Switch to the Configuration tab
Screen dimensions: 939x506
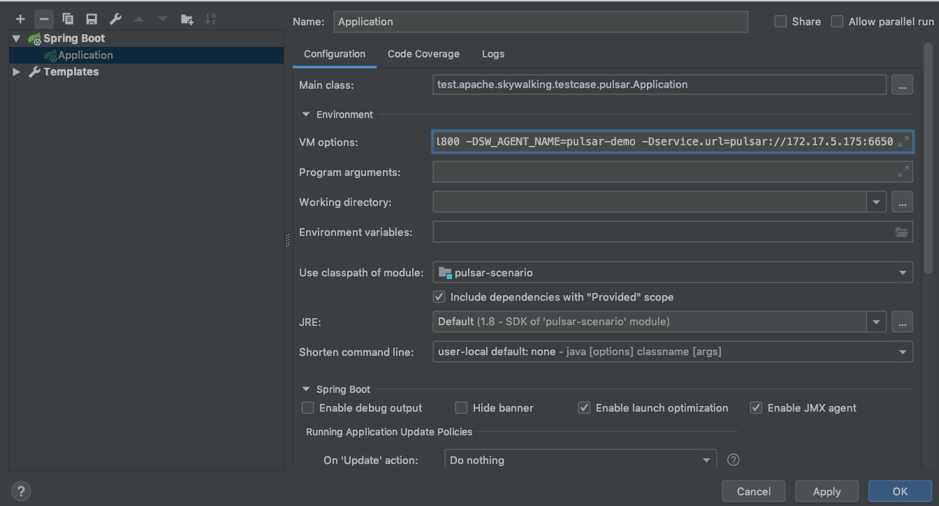[334, 54]
